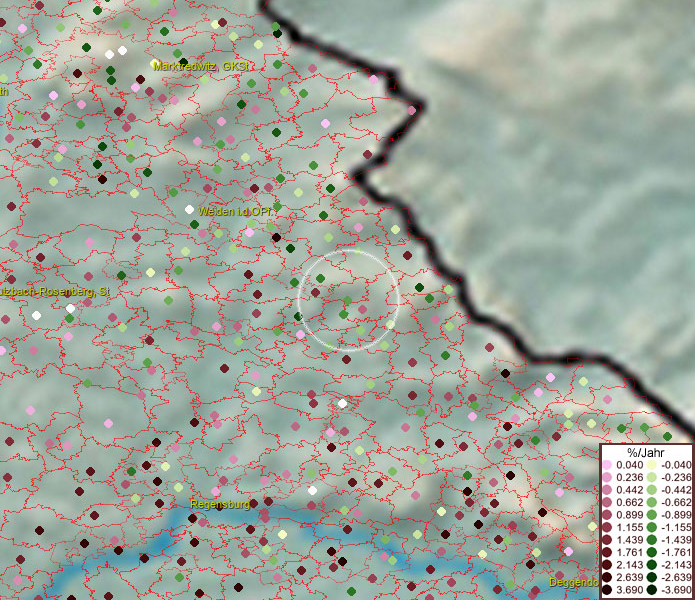
Task: Click the Sulzbach-Rosenberg, St label
Action: pos(54,291)
